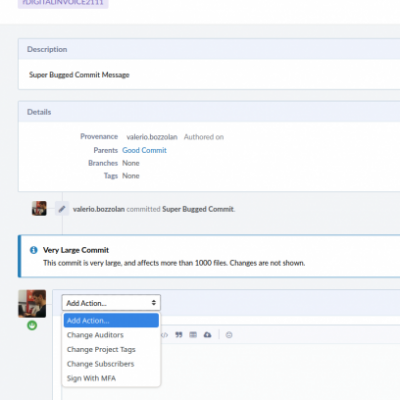Click the code block icon in the comment toolbar
Image resolution: width=400 pixels, height=400 pixels.
pyautogui.click(x=165, y=335)
